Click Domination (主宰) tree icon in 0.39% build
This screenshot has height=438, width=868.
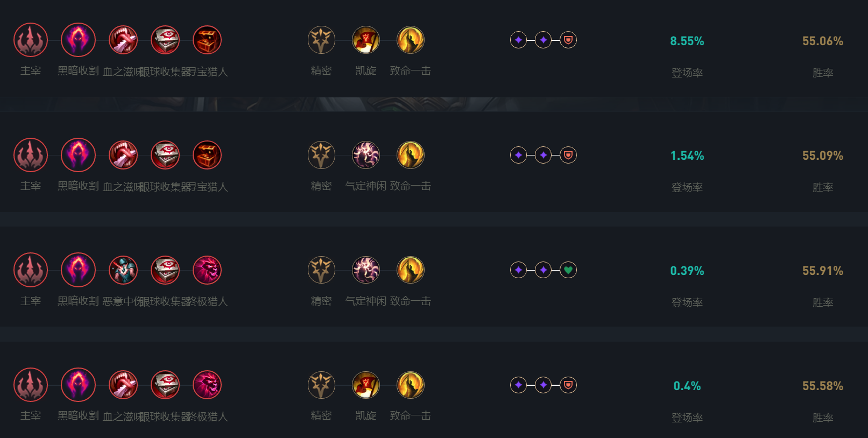pos(31,270)
